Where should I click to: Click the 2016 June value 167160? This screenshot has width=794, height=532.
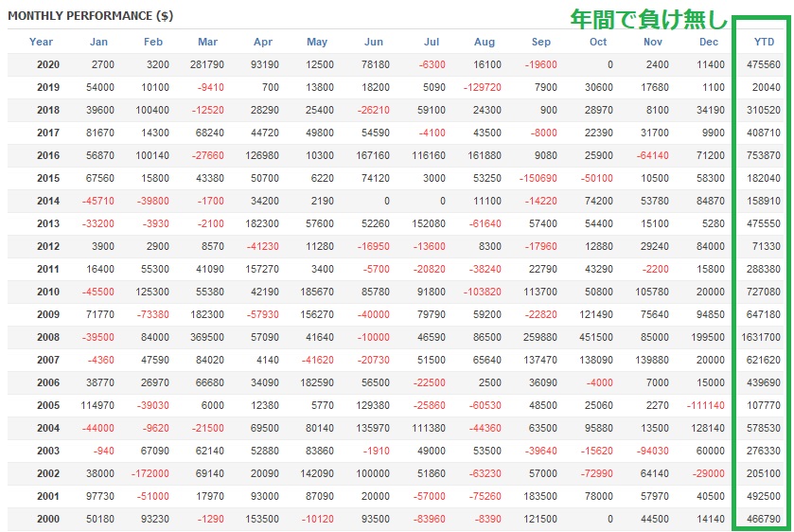pos(373,155)
